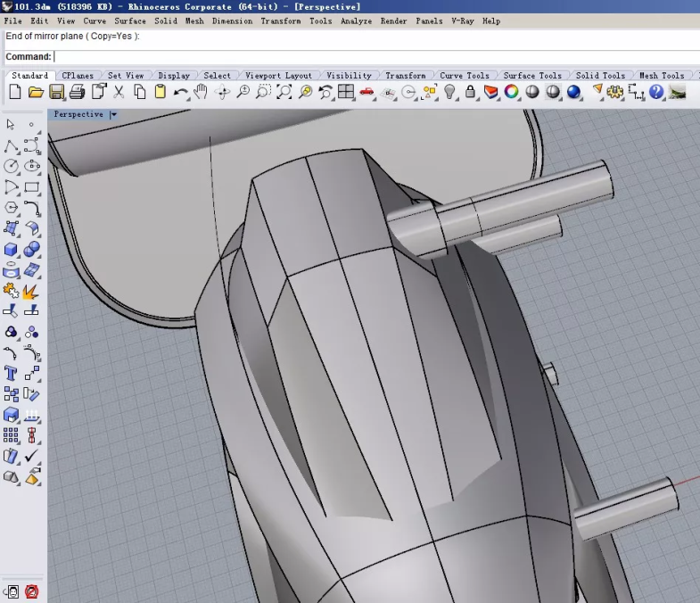
Task: Select the Boolean union spheres tool
Action: [32, 249]
